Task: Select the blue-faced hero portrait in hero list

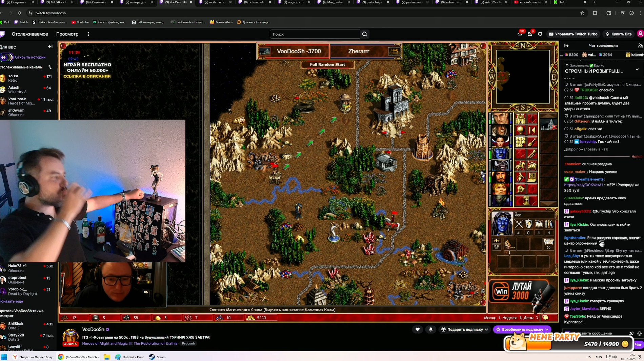Action: (x=500, y=154)
